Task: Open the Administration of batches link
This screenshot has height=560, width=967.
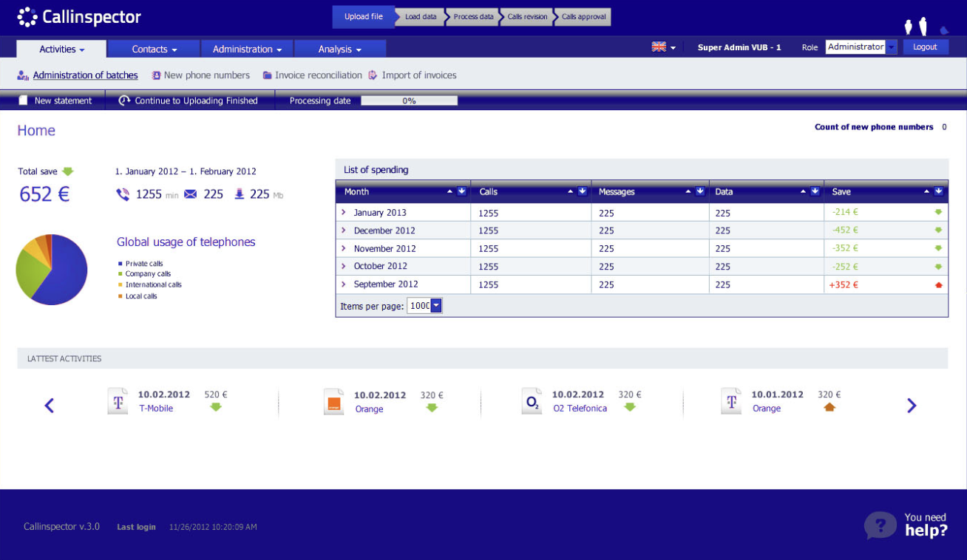Action: [x=85, y=75]
